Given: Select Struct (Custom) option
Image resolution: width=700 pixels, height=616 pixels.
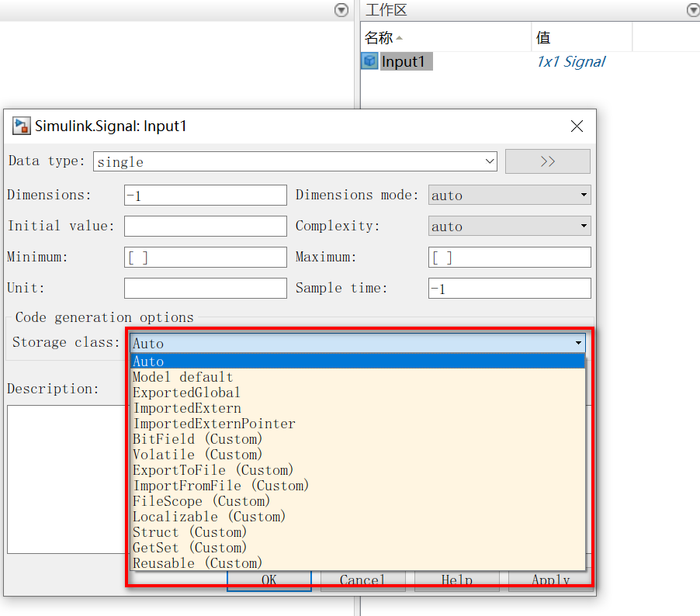Looking at the screenshot, I should [x=358, y=532].
